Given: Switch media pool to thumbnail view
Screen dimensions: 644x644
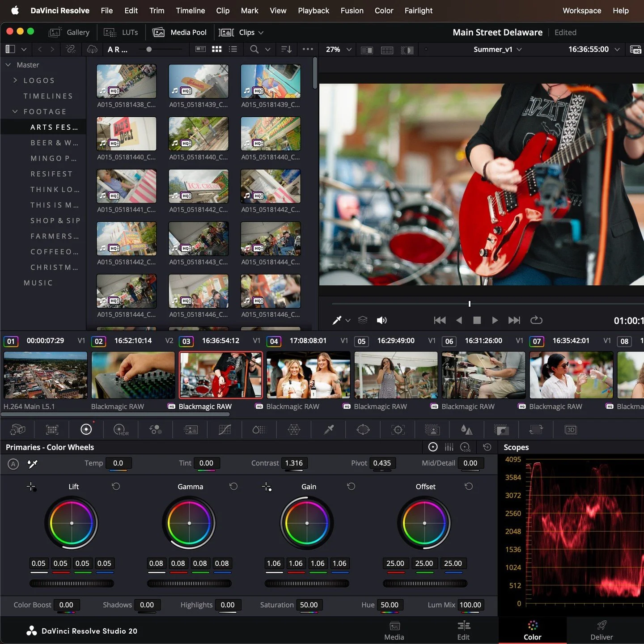Looking at the screenshot, I should click(217, 49).
